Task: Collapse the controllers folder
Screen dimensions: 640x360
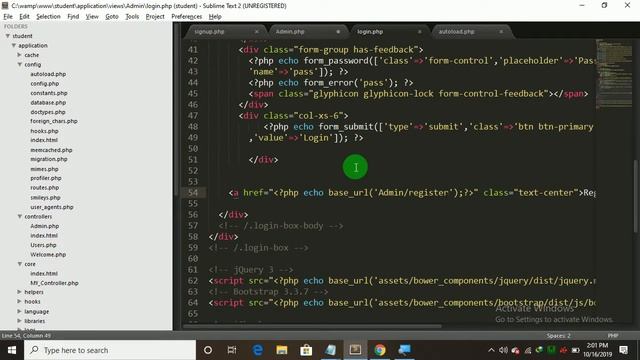Action: pyautogui.click(x=19, y=216)
